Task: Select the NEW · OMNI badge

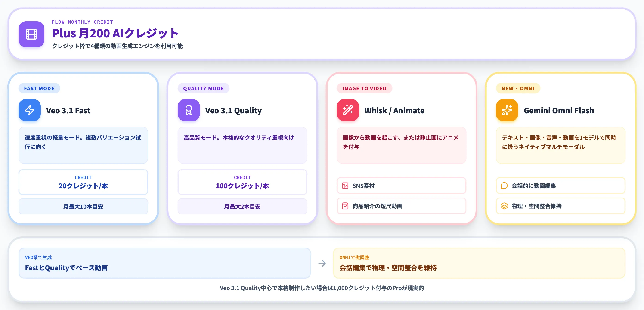Action: click(518, 89)
